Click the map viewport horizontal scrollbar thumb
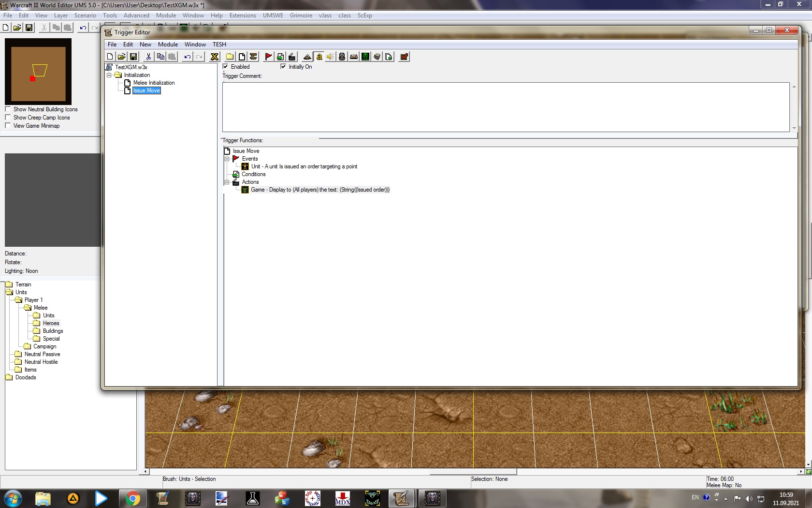 tap(473, 471)
